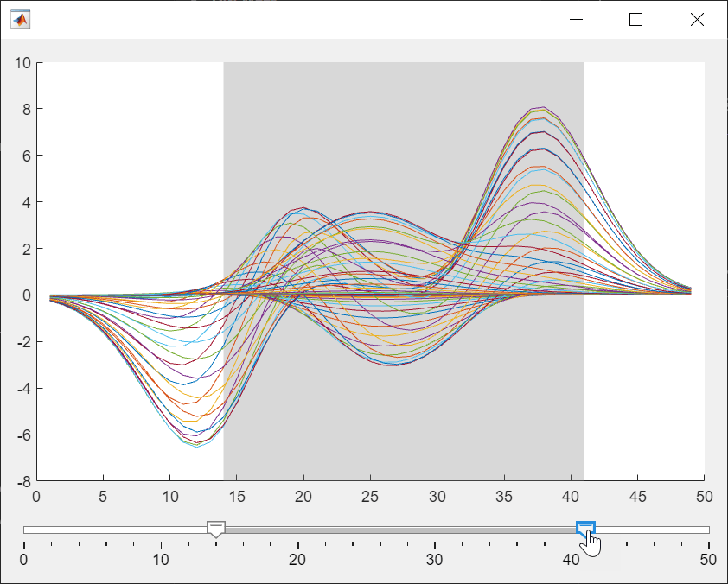Viewport: 728px width, 584px height.
Task: Click slider tick label 50
Action: (x=708, y=560)
